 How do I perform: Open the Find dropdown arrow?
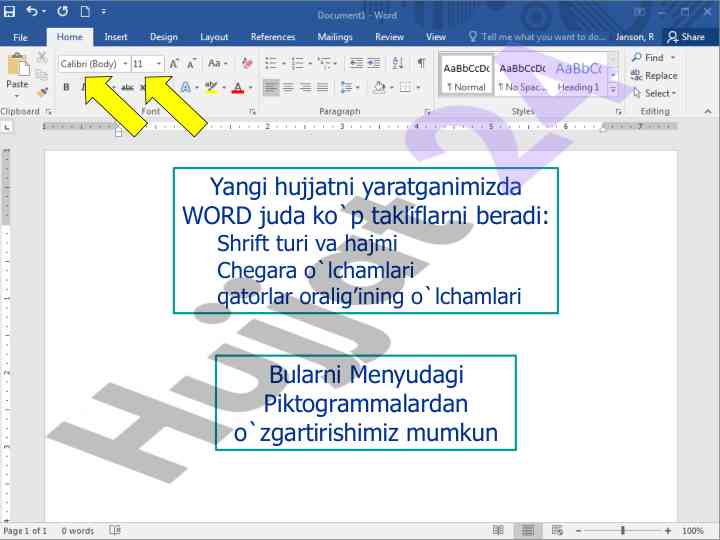coord(673,57)
